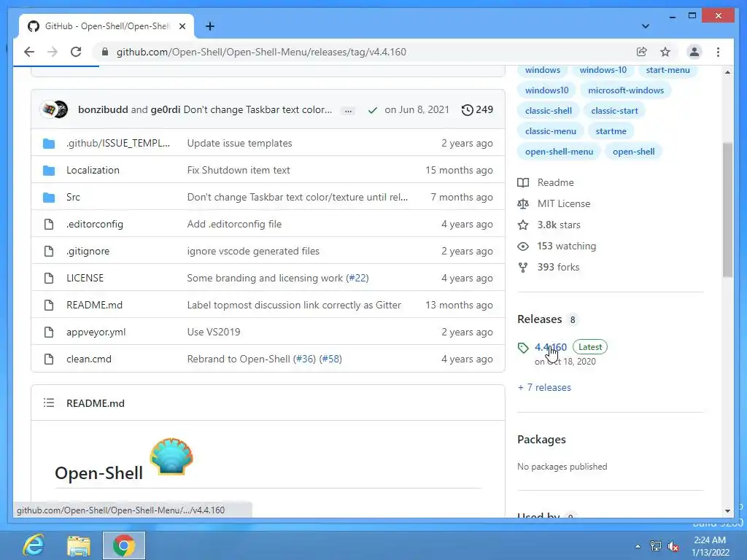Click file icon beside .editorconfig
Viewport: 747px width, 560px height.
pyautogui.click(x=49, y=225)
